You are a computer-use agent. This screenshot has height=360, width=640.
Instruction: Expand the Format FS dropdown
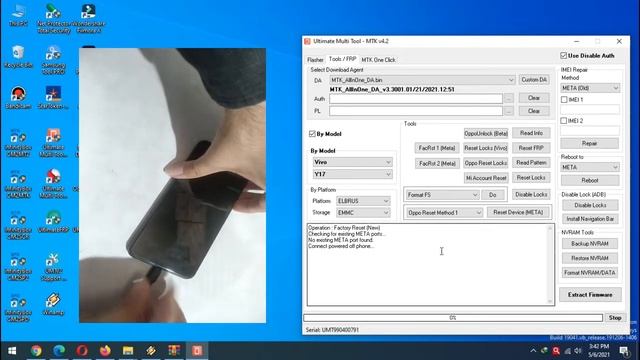tap(442, 195)
